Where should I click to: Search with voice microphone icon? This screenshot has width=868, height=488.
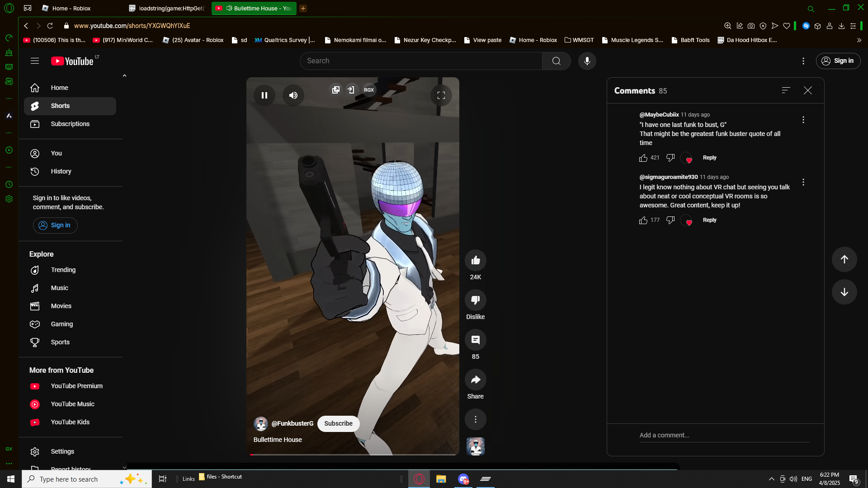click(x=587, y=61)
